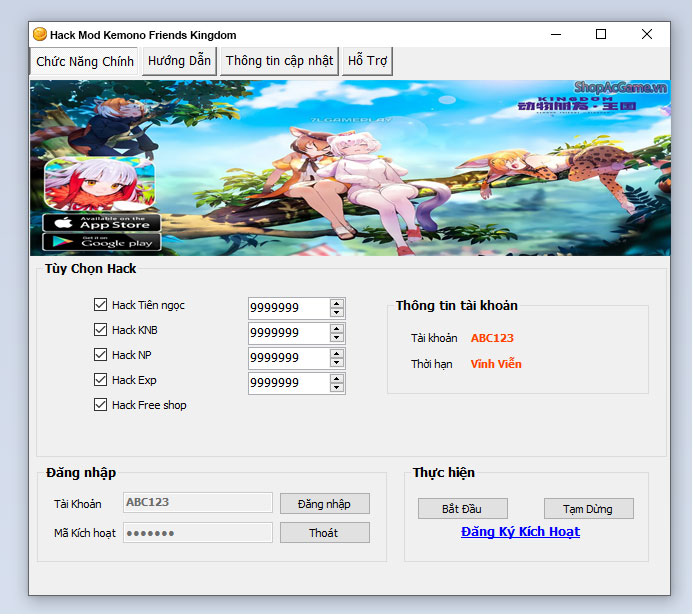
Task: Decrease Hack KNB value with down arrow
Action: 337,338
